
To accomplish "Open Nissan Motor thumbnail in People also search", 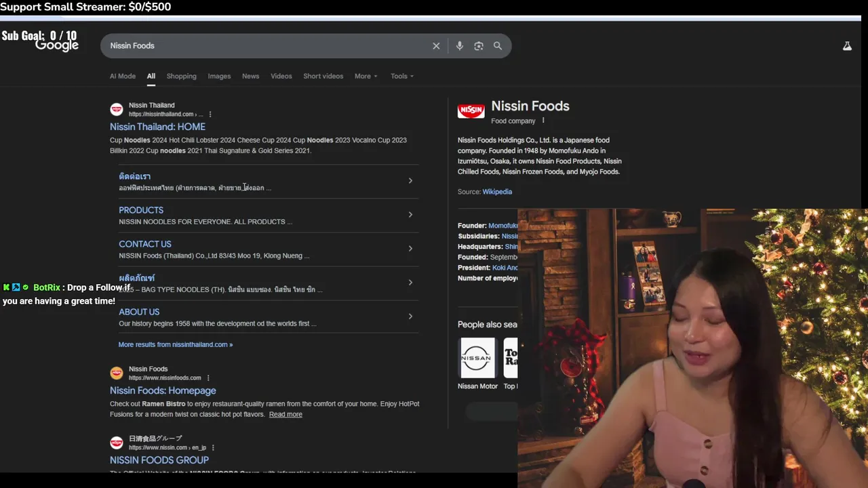I will pyautogui.click(x=477, y=358).
